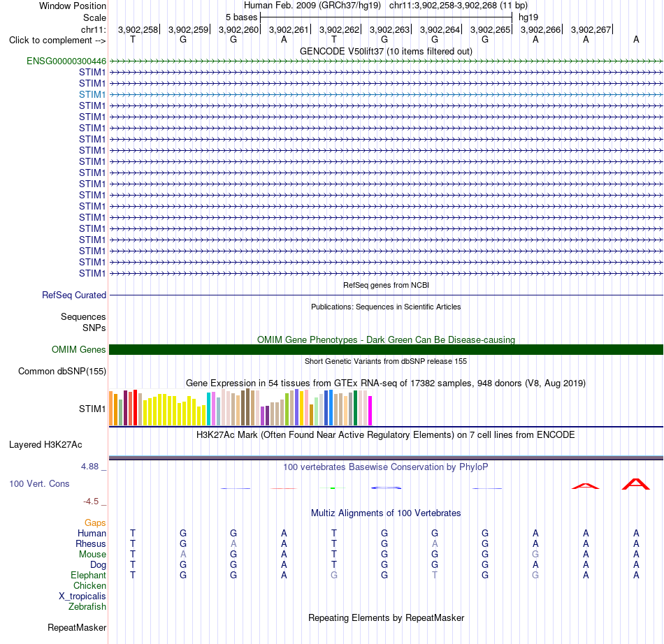Click the Human species label
This screenshot has width=664, height=644.
92,534
